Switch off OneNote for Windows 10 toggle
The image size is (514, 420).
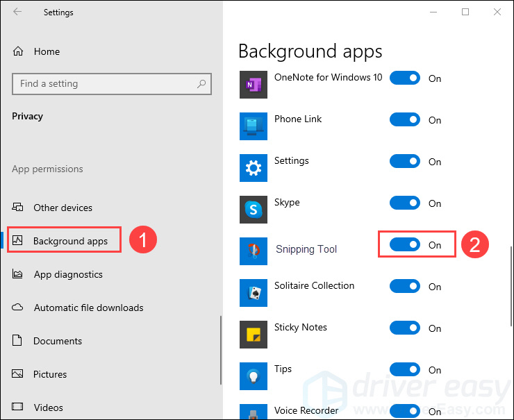(x=404, y=78)
